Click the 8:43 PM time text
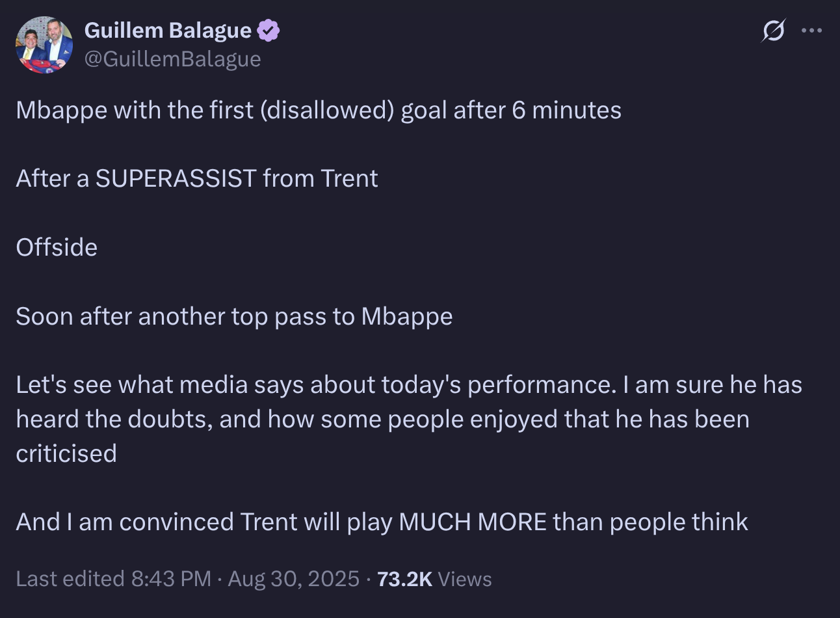 pos(171,578)
